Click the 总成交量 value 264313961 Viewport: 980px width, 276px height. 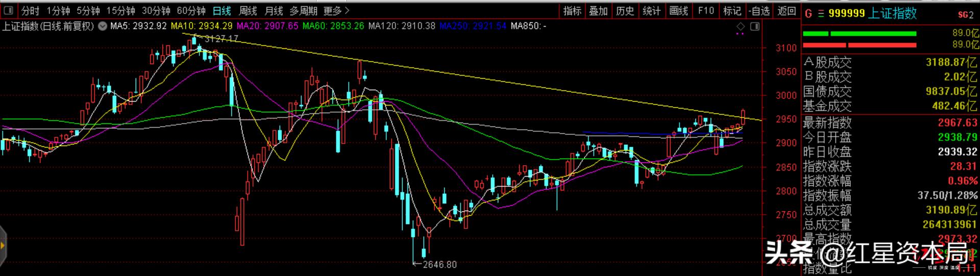(950, 224)
